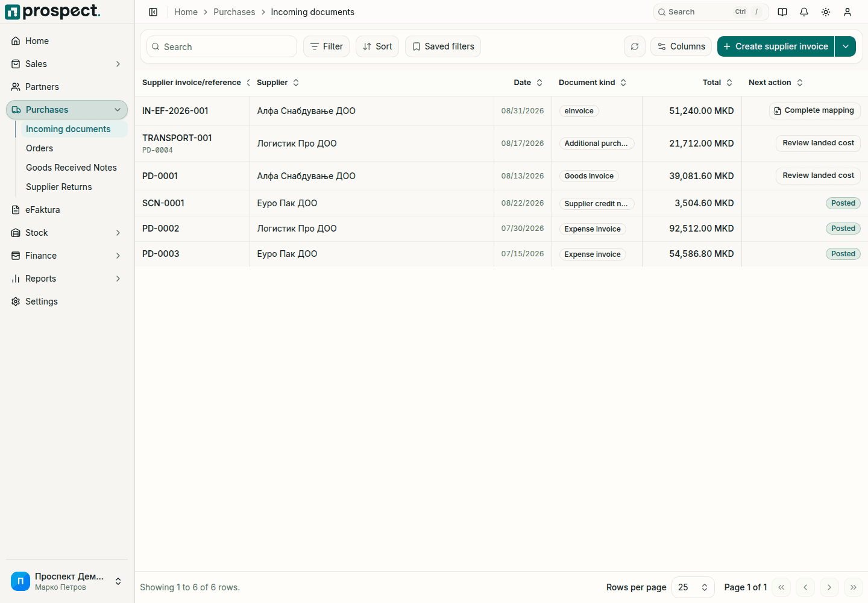The width and height of the screenshot is (868, 603).
Task: Open notifications bell icon
Action: [804, 12]
